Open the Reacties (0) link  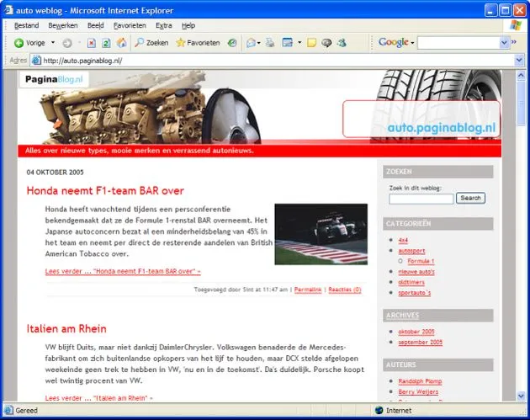pyautogui.click(x=344, y=290)
